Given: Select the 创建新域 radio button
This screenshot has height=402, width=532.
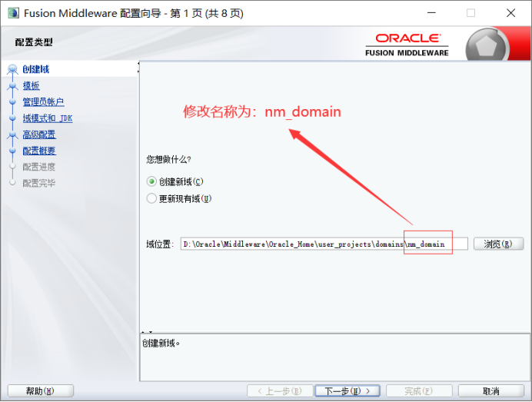Looking at the screenshot, I should point(151,181).
